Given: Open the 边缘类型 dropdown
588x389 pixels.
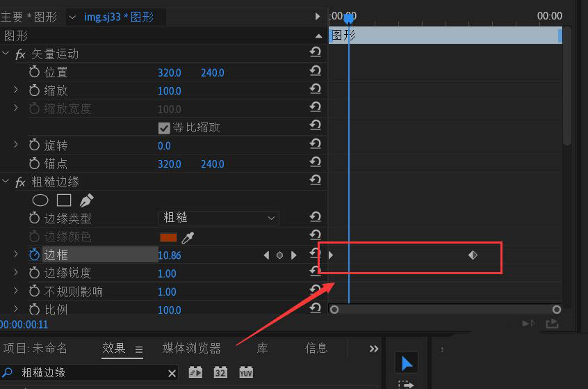Looking at the screenshot, I should 219,218.
